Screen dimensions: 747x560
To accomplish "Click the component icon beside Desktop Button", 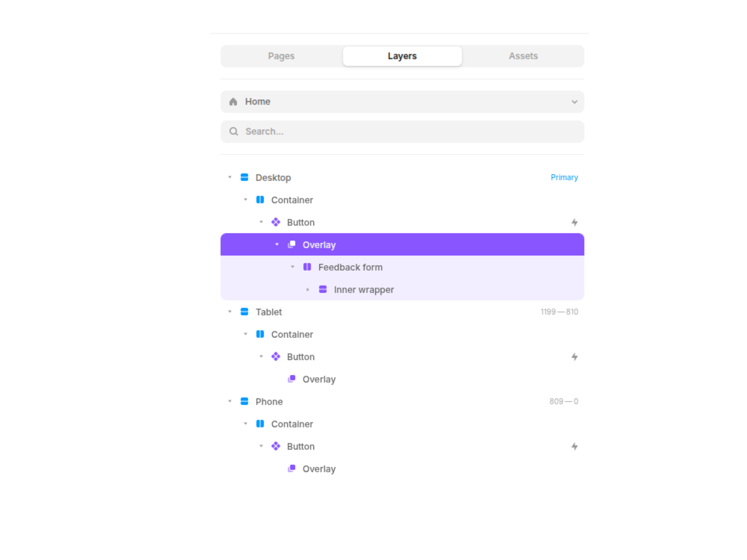I will pos(276,222).
